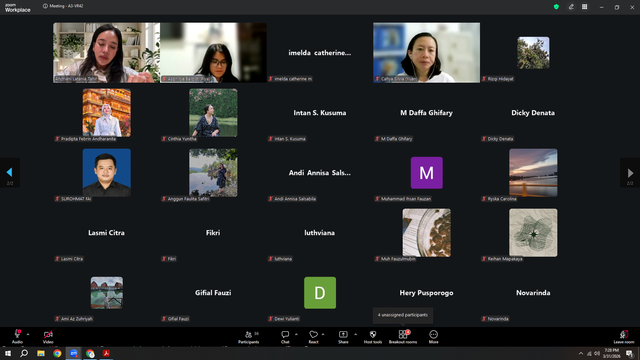
Task: Click Rizqi Hidayat's tree profile picture
Action: point(533,53)
